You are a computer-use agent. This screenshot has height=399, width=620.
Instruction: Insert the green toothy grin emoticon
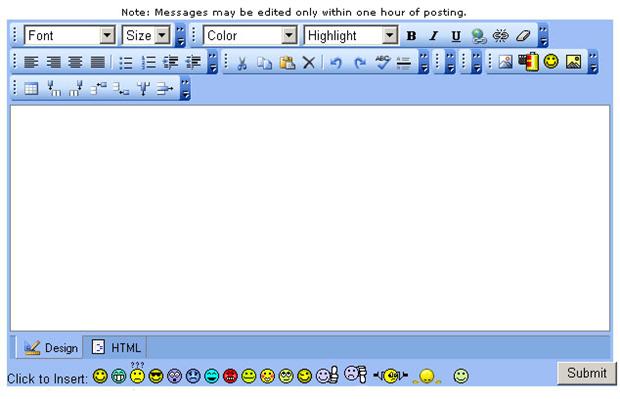pos(119,376)
